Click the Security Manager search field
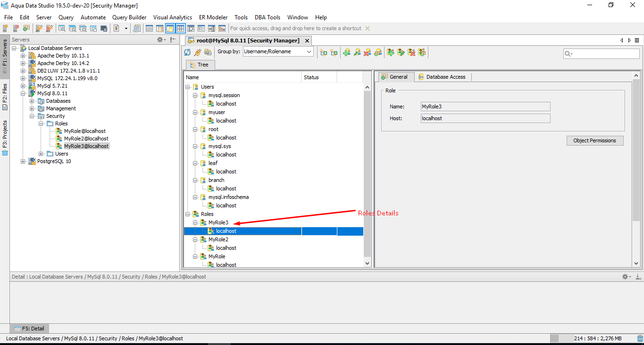The image size is (644, 345). (602, 54)
